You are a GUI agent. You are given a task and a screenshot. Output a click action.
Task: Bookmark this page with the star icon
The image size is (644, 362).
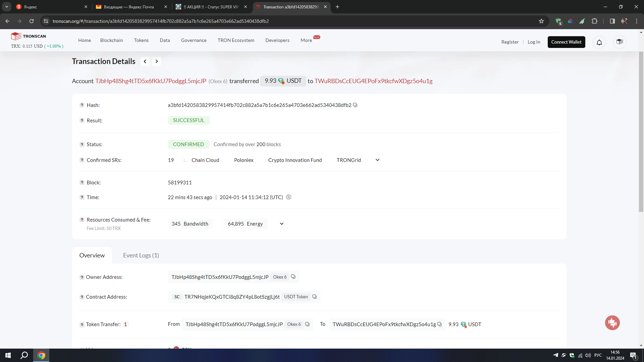(541, 21)
